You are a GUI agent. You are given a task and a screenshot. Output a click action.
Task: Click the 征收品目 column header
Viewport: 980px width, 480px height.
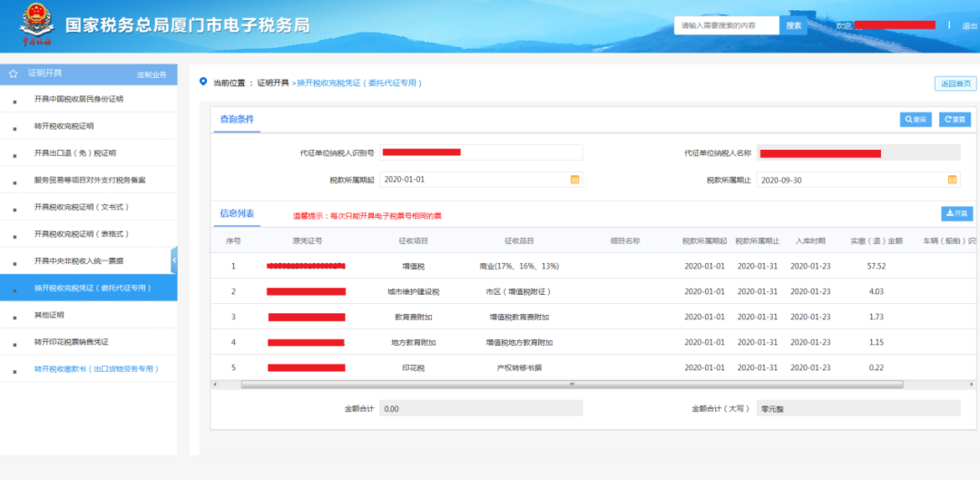click(519, 240)
